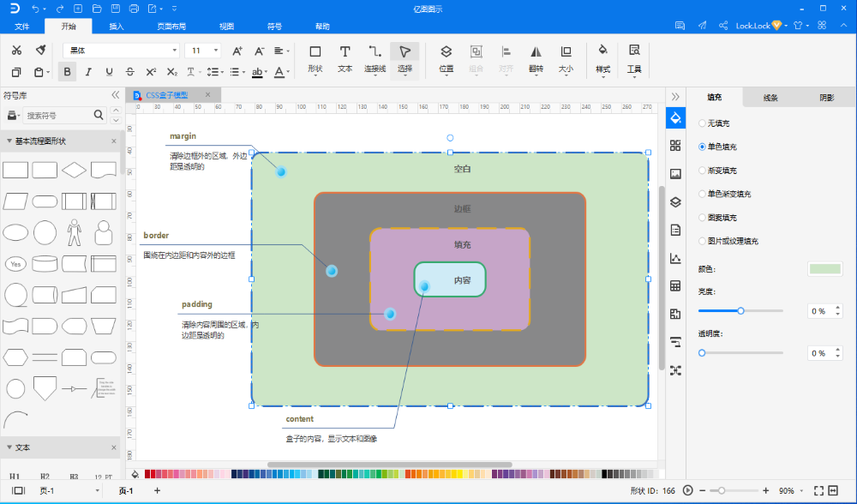Viewport: 857px width, 504px height.
Task: Open the font name dropdown 黑体
Action: (x=122, y=51)
